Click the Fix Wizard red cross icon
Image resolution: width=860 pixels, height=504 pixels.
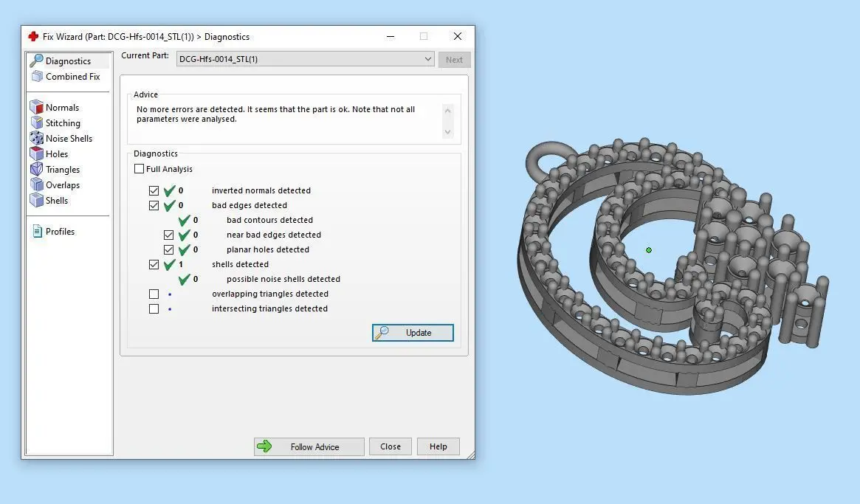pos(33,37)
